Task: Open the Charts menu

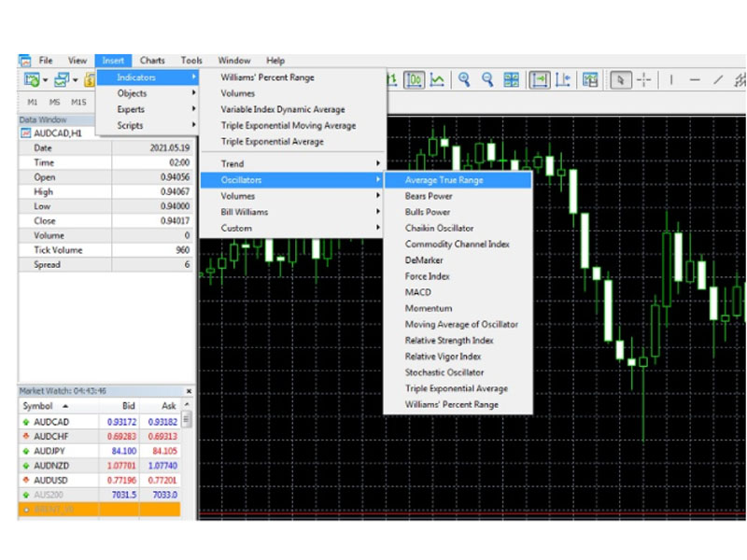Action: tap(152, 61)
